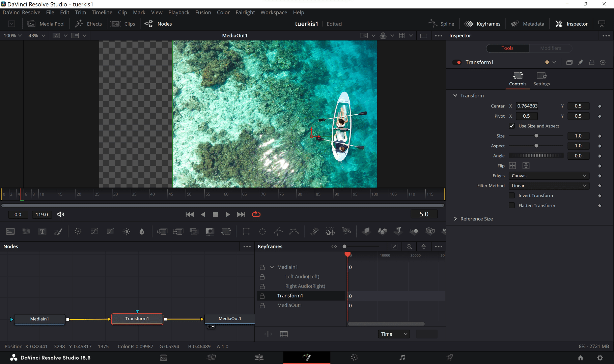Open the Workspace menu

pyautogui.click(x=274, y=12)
